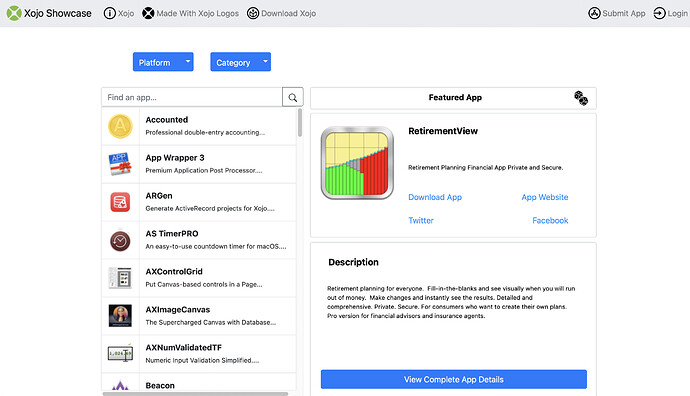The width and height of the screenshot is (690, 396).
Task: Select the ARGen list title
Action: point(159,196)
